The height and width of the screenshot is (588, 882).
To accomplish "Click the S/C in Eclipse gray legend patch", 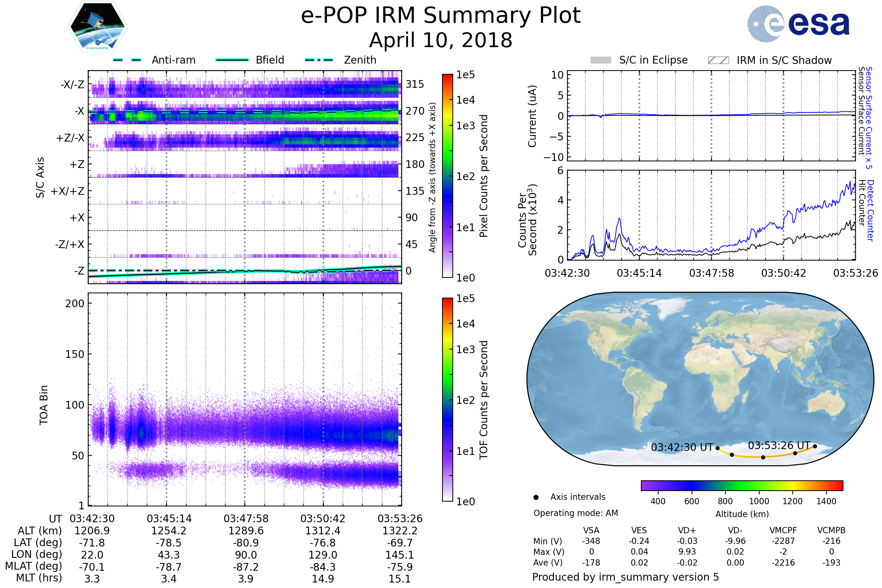I will point(600,60).
